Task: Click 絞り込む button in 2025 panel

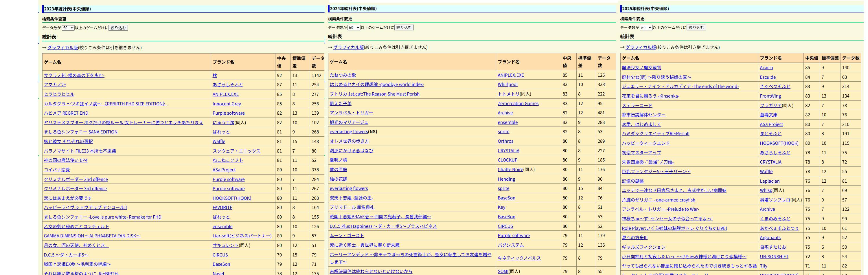Action: tap(696, 27)
